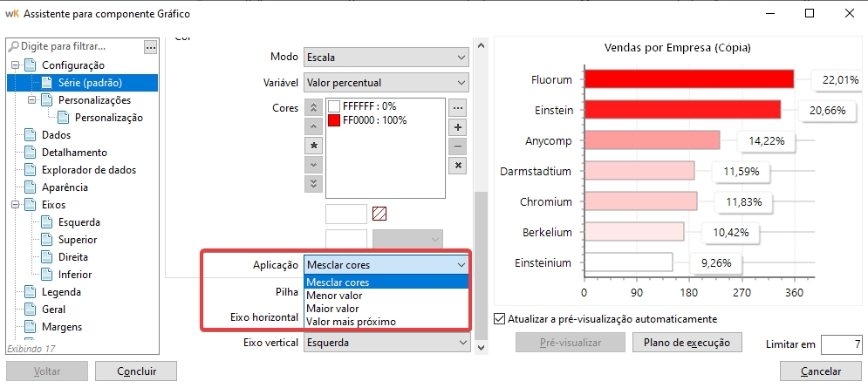Click the Limitar em input field

point(841,344)
